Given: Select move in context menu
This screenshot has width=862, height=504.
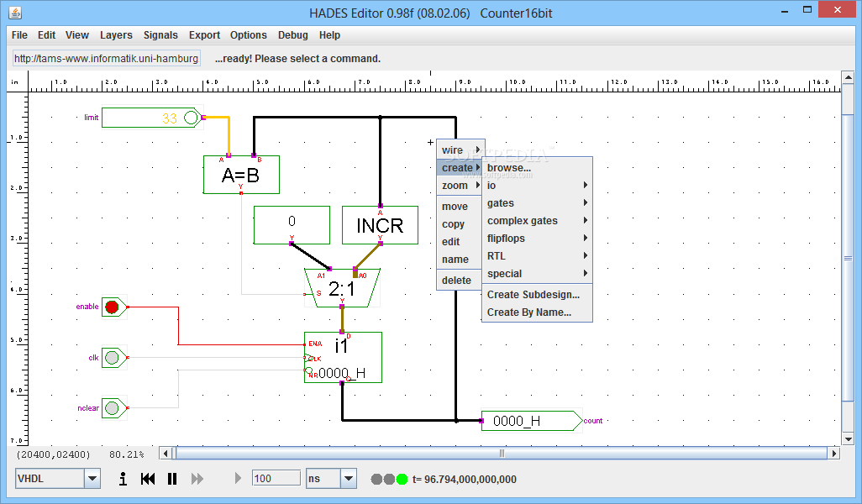Looking at the screenshot, I should (x=459, y=207).
